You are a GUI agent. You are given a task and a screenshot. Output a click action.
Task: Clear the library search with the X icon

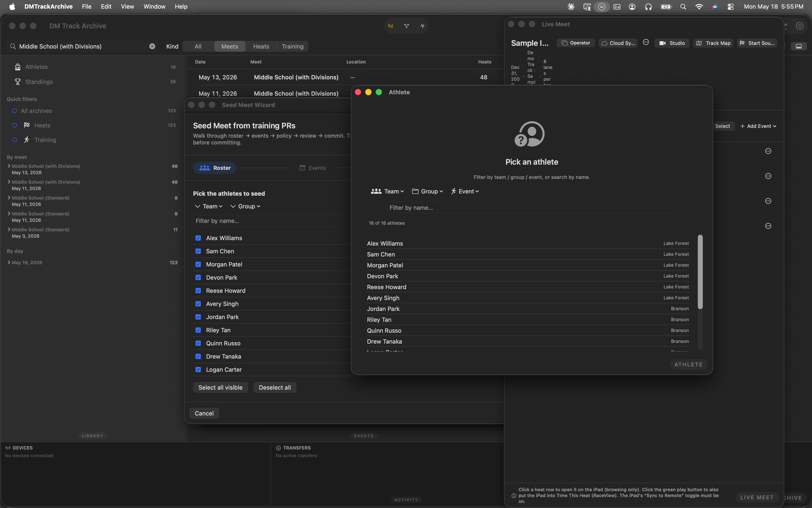pos(152,46)
